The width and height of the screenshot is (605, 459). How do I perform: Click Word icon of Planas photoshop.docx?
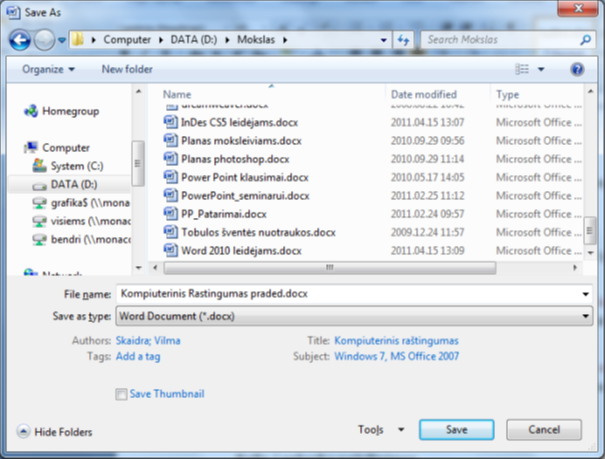click(171, 159)
